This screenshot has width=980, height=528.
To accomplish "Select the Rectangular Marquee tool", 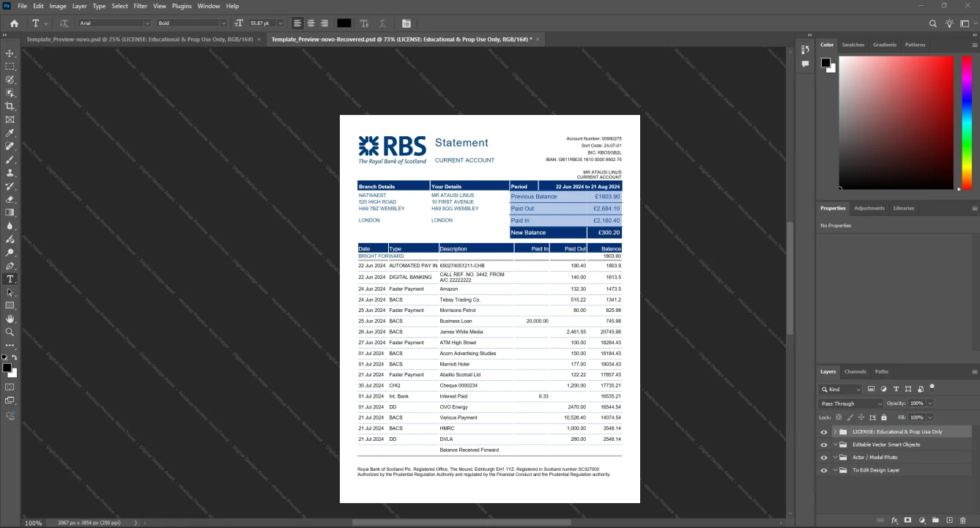I will coord(10,67).
